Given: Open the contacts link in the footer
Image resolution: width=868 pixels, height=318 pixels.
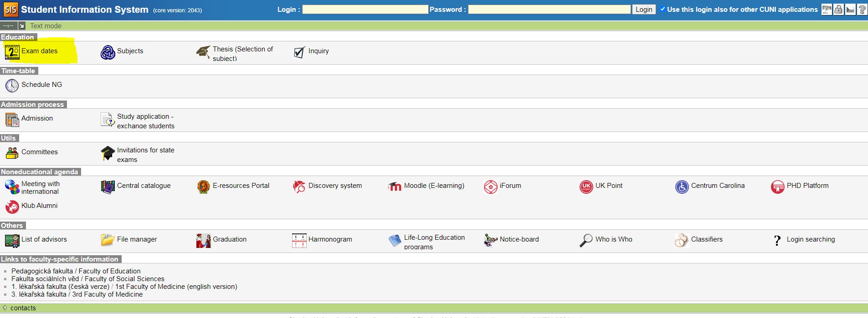Looking at the screenshot, I should pyautogui.click(x=23, y=308).
